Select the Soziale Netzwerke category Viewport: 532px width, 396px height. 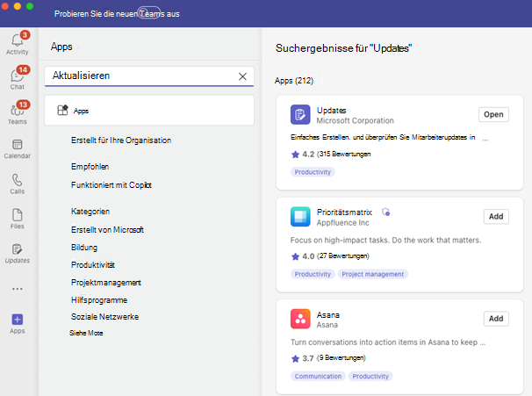click(x=104, y=317)
